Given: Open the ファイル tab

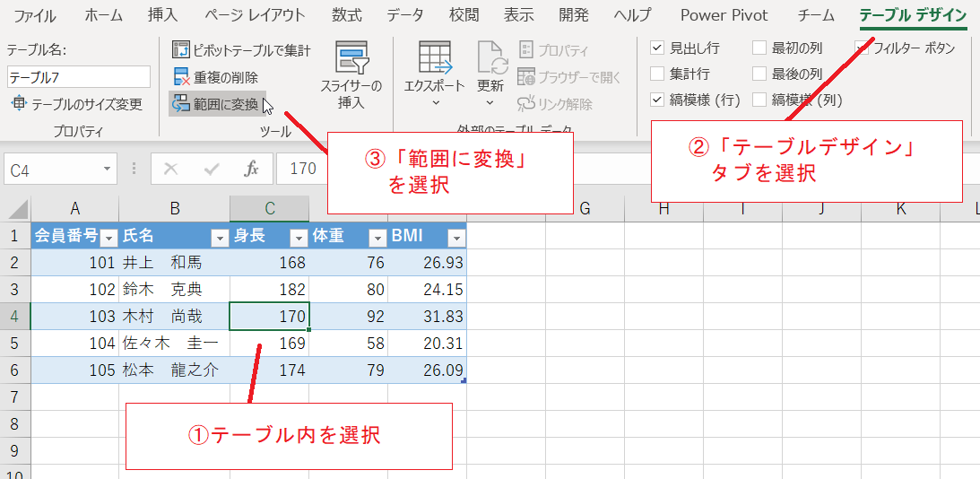Looking at the screenshot, I should [34, 15].
